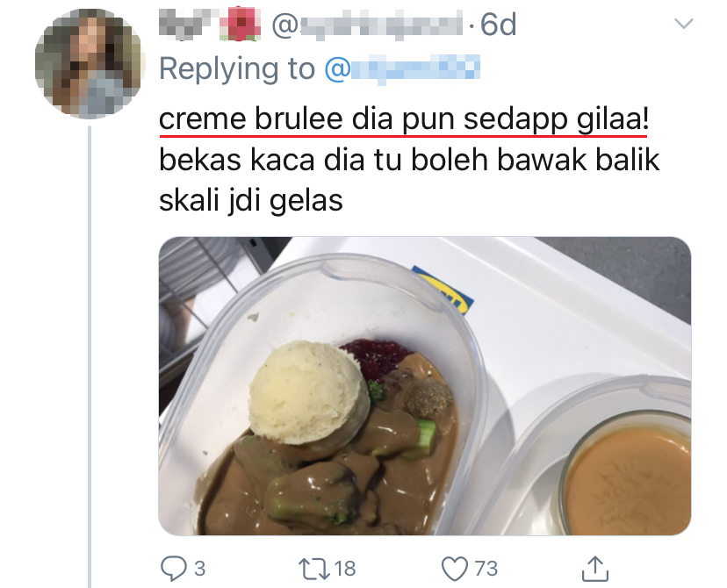Image resolution: width=727 pixels, height=588 pixels.
Task: Click the reply count 3
Action: (200, 569)
